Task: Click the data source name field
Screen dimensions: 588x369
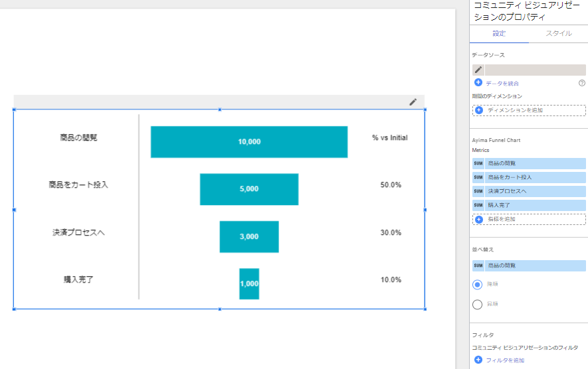Action: (535, 70)
